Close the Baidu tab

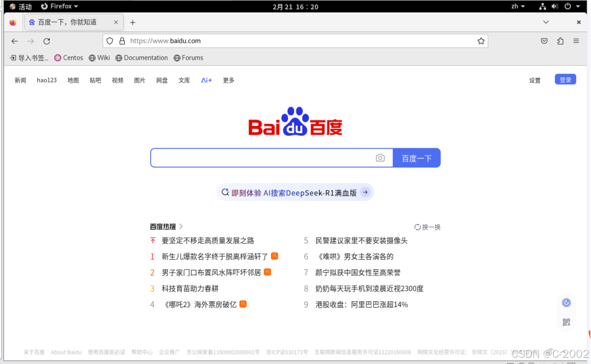pos(116,22)
